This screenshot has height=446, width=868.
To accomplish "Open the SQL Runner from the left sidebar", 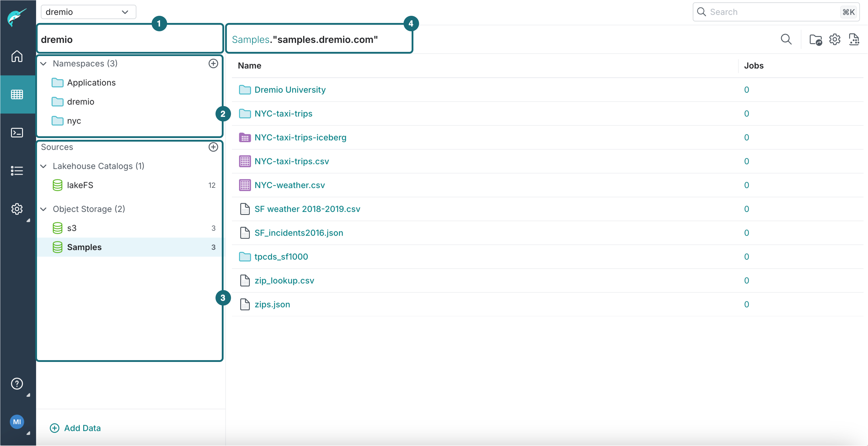I will [x=17, y=133].
